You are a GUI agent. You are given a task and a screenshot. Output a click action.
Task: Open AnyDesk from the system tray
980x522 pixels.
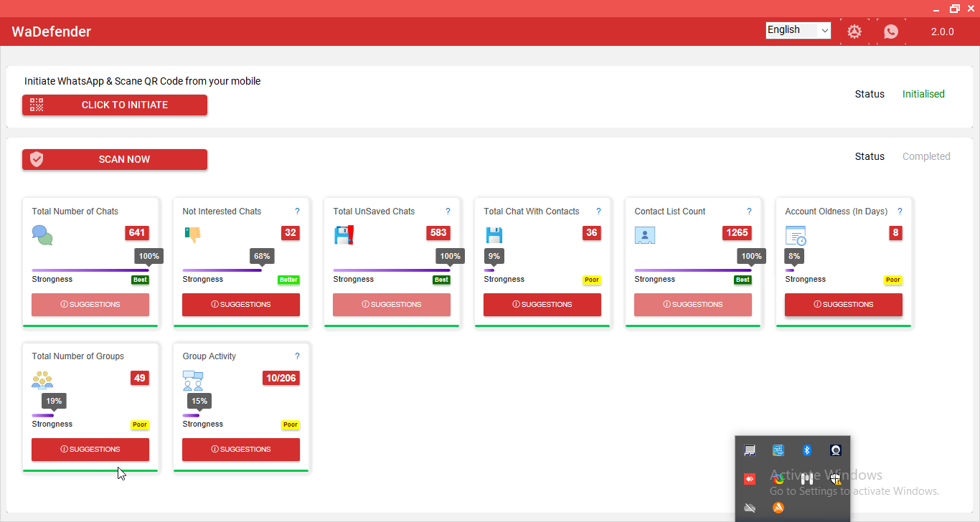tap(750, 478)
